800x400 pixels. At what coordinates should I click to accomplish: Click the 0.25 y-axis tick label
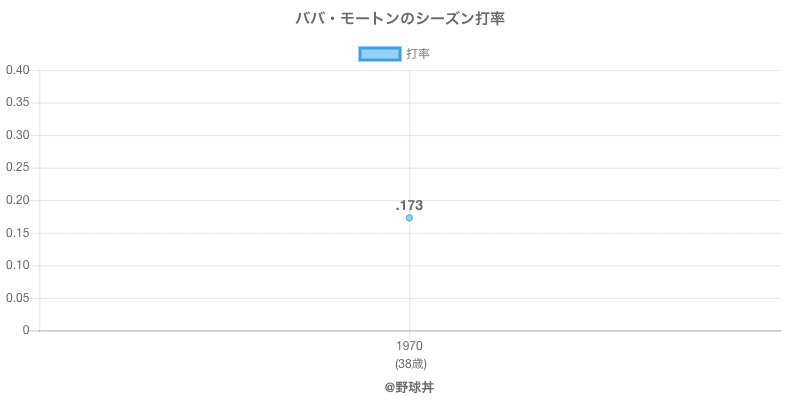tap(18, 168)
